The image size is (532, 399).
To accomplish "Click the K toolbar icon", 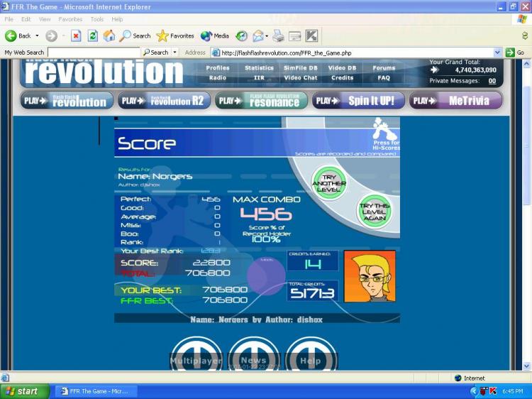I will [x=311, y=35].
